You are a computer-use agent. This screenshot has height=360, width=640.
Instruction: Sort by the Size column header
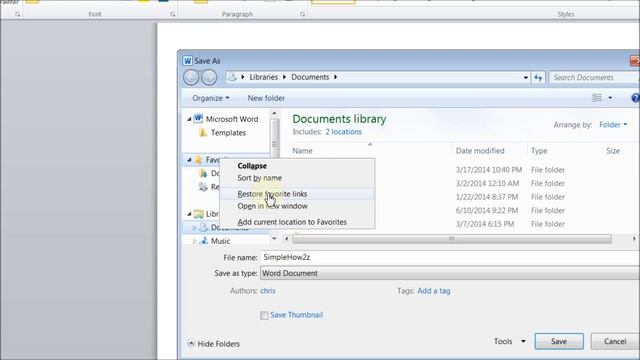613,151
